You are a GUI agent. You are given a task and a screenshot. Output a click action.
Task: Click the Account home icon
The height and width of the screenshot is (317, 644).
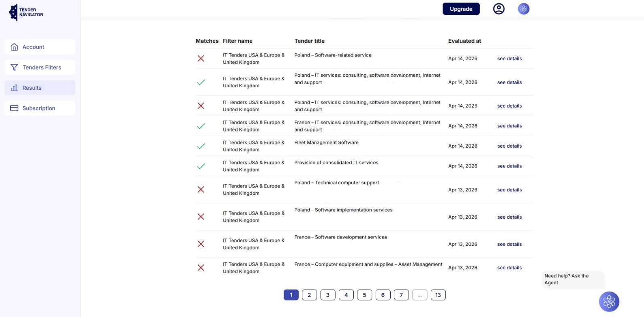click(x=14, y=47)
